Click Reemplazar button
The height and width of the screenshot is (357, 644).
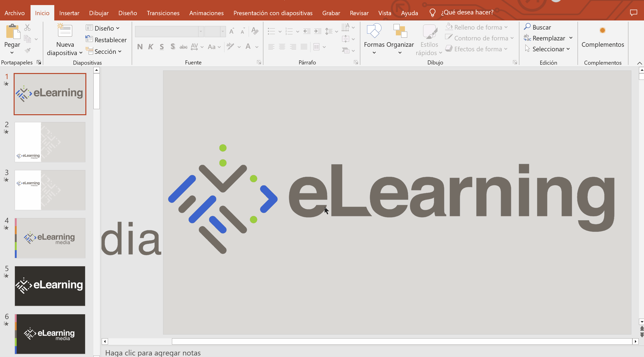pyautogui.click(x=544, y=38)
